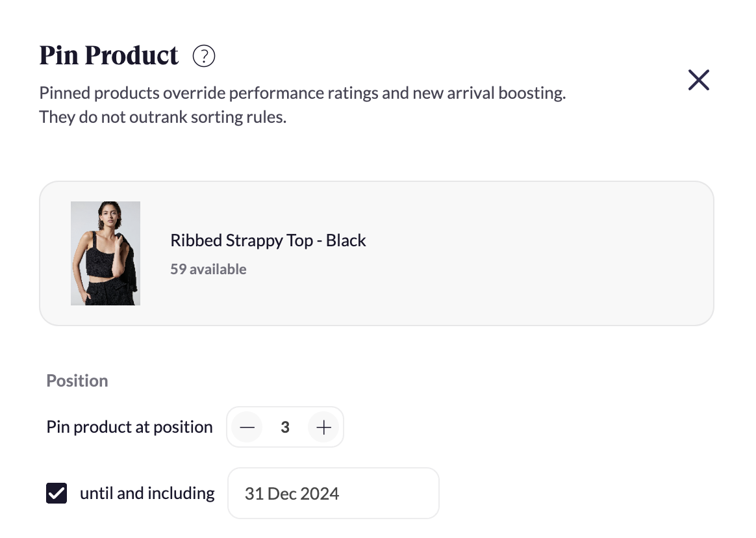Click the Pin product at position label
The width and height of the screenshot is (756, 538).
[129, 427]
